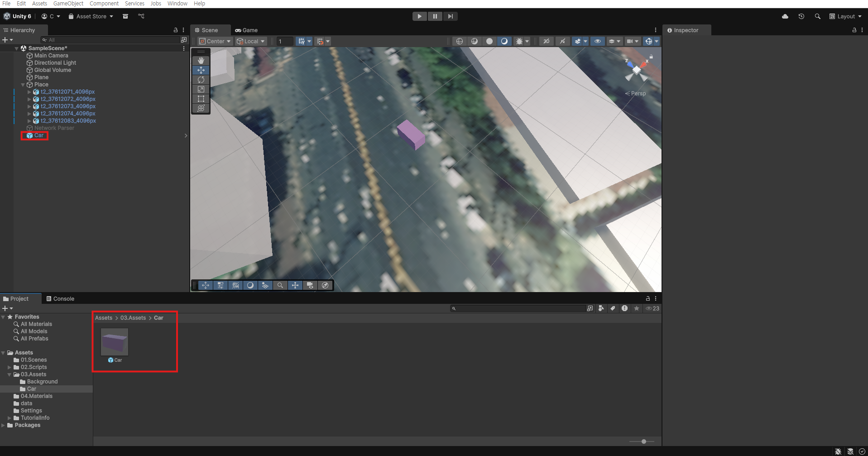Switch to the Console tab
This screenshot has height=456, width=868.
pos(60,299)
